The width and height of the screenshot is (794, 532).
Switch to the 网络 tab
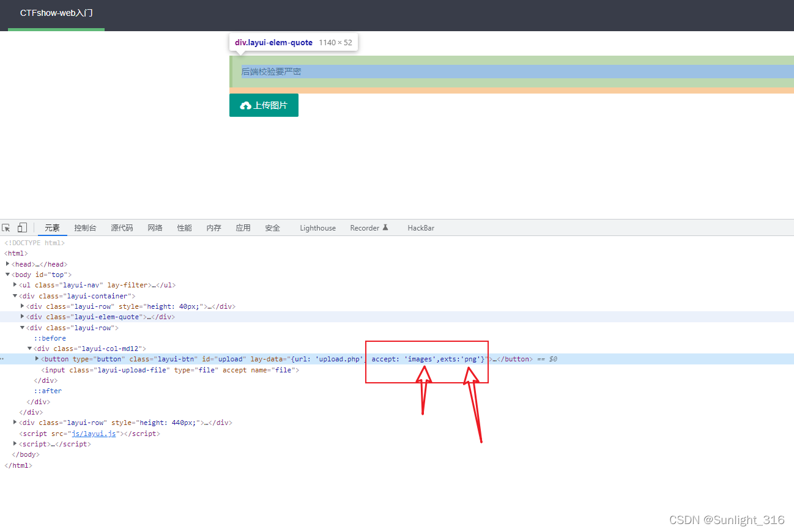tap(155, 227)
